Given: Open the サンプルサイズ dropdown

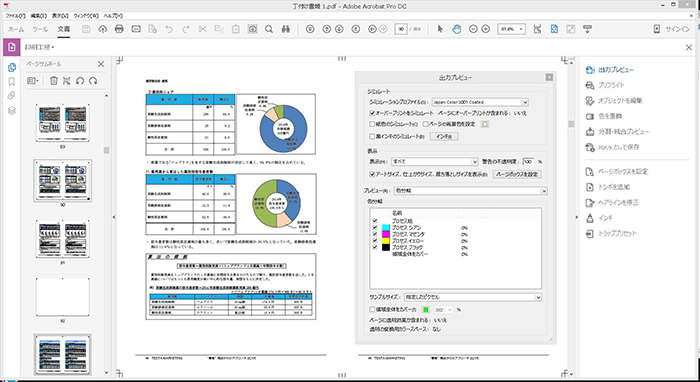Looking at the screenshot, I should (x=473, y=297).
